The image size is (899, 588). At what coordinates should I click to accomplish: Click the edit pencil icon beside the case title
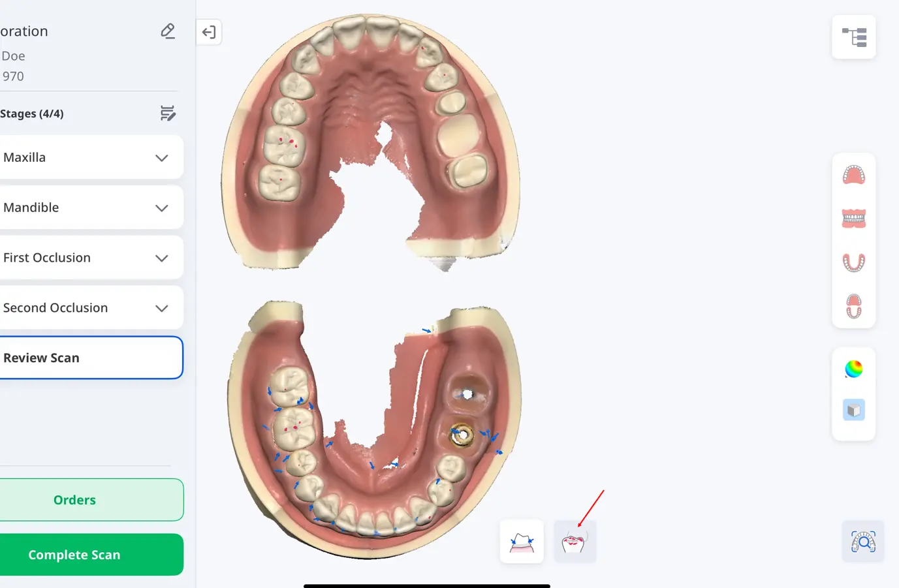pyautogui.click(x=168, y=31)
